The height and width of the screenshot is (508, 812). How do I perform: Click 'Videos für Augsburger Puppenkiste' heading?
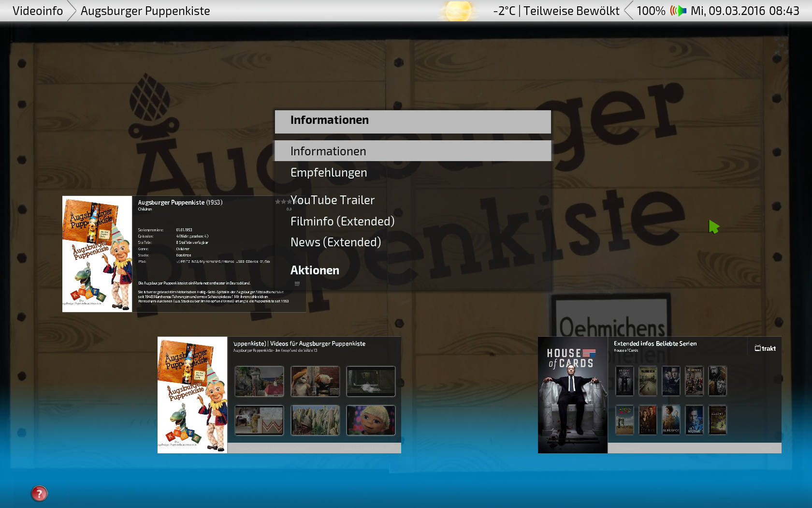(318, 344)
